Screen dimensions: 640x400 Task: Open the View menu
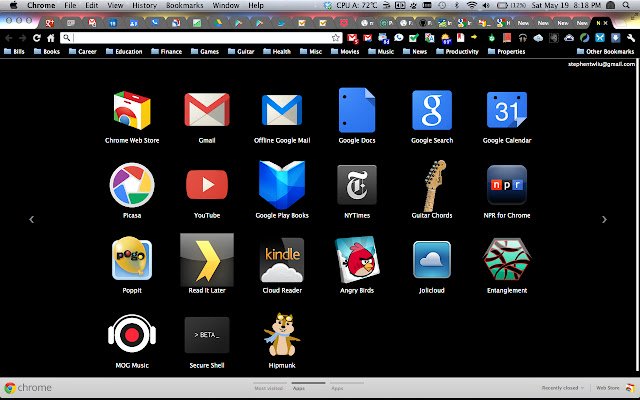tap(115, 5)
